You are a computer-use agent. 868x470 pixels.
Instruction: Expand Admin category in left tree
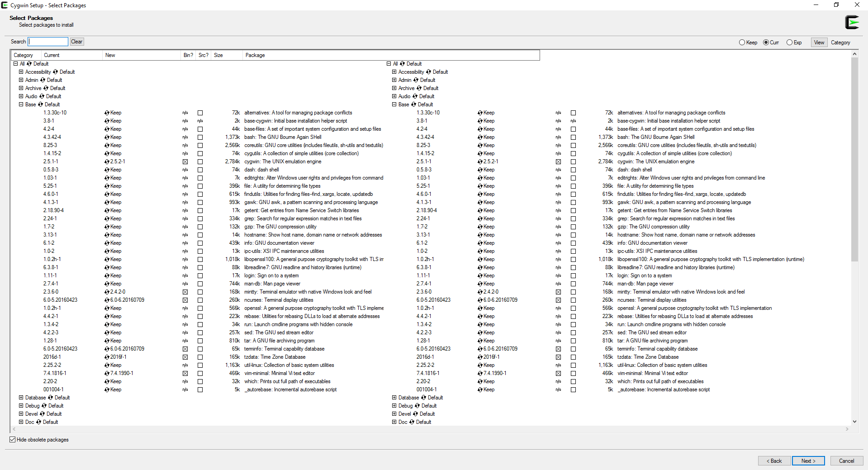21,80
